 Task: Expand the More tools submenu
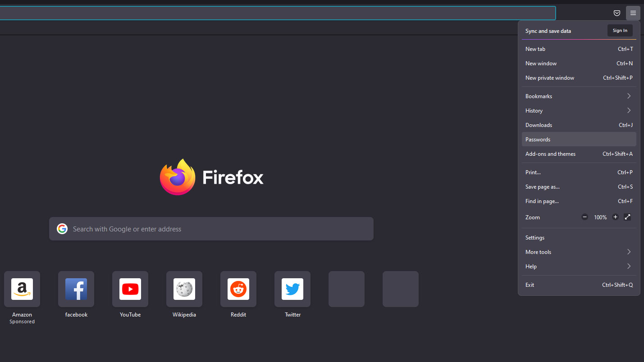(579, 252)
